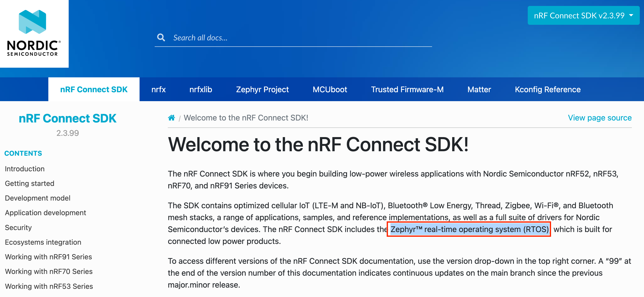Open the nRF Connect SDK version dropdown
Image resolution: width=644 pixels, height=297 pixels.
[x=583, y=16]
